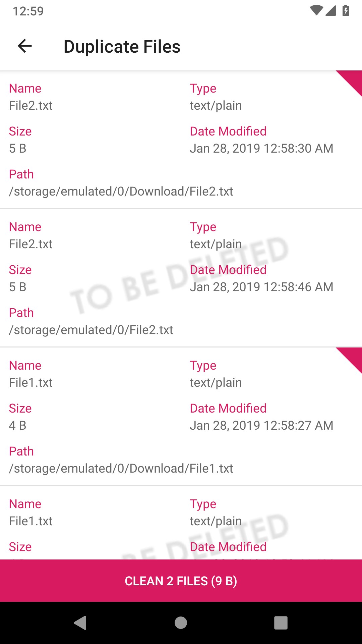Tap the pink corner marker on File1.txt
Image resolution: width=362 pixels, height=644 pixels.
353,357
